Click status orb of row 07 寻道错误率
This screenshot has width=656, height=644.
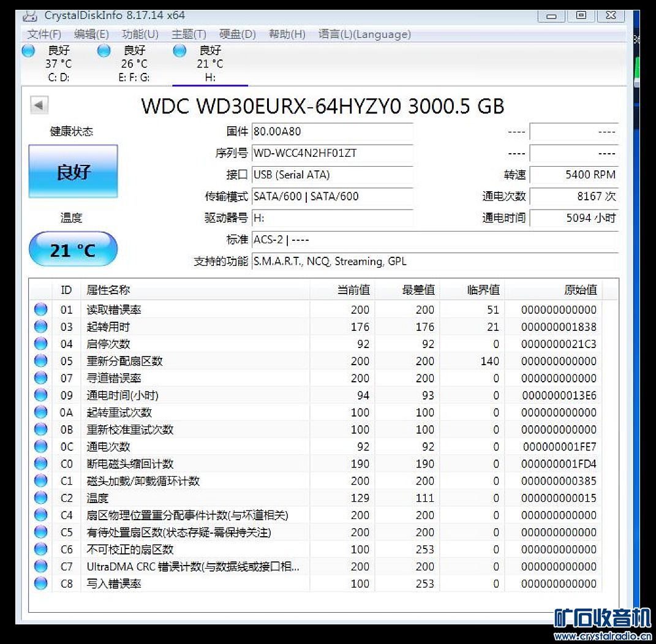[40, 378]
